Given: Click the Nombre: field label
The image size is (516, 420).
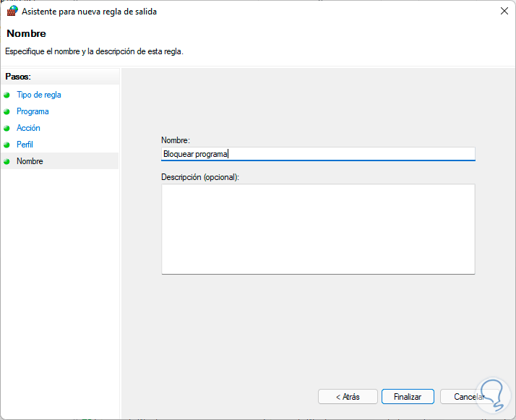Looking at the screenshot, I should 175,140.
